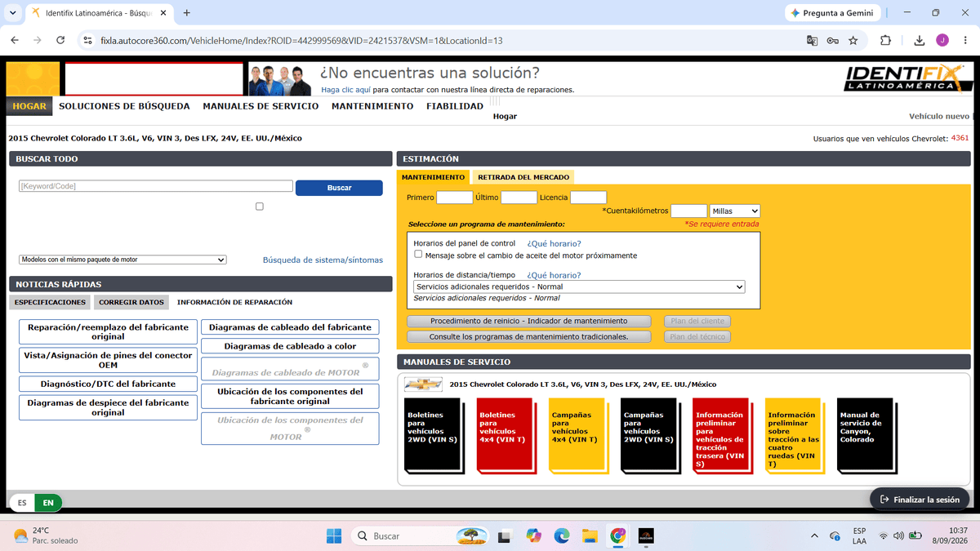The image size is (980, 551).
Task: Open Reparación/reemplazo del fabricante original
Action: pos(108,331)
